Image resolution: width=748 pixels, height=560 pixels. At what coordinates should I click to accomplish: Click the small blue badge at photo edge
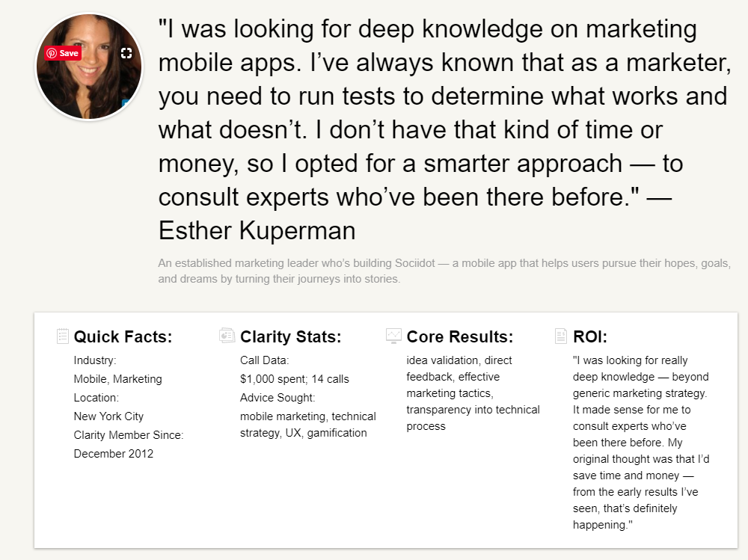[126, 102]
